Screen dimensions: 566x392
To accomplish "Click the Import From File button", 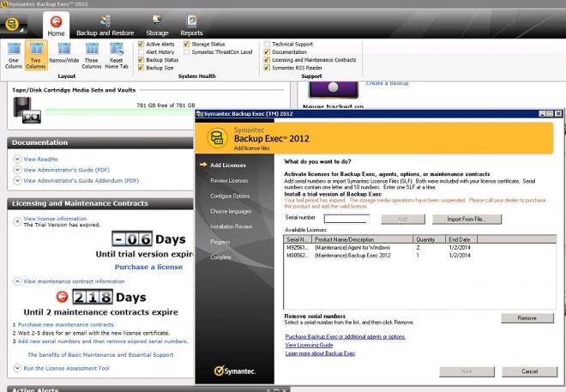I will click(467, 219).
